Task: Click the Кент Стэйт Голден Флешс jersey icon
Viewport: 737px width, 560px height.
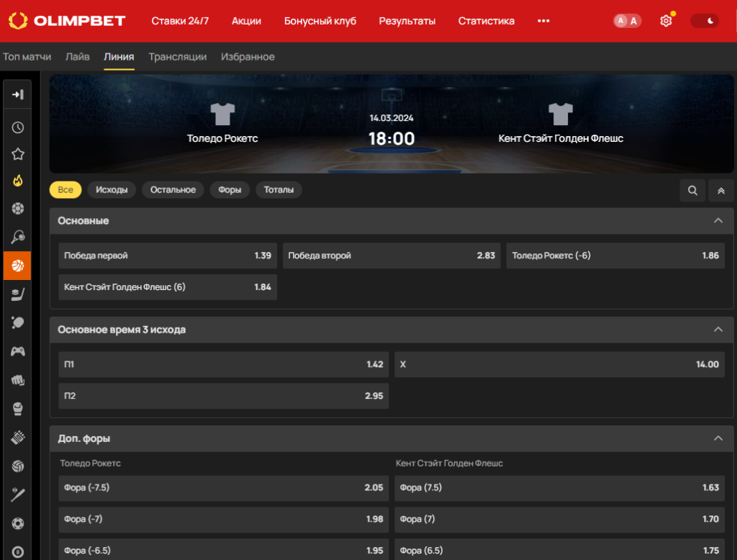Action: (x=560, y=114)
